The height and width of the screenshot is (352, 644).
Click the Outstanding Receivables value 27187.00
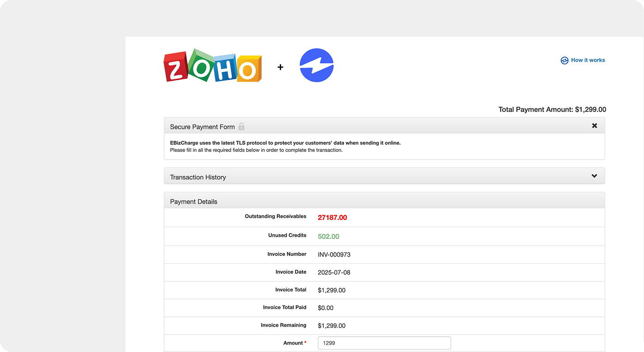tap(332, 218)
